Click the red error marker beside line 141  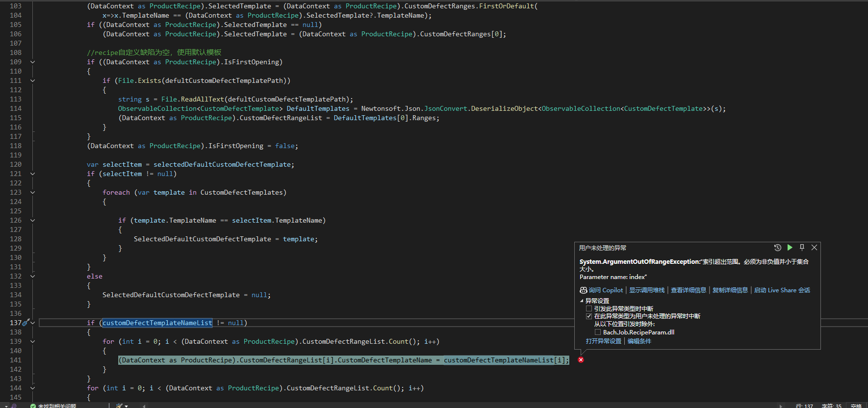coord(581,360)
